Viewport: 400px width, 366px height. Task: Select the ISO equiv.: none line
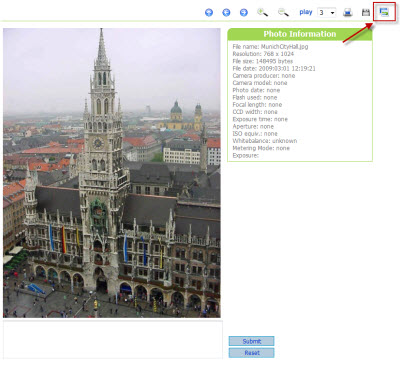click(x=255, y=134)
